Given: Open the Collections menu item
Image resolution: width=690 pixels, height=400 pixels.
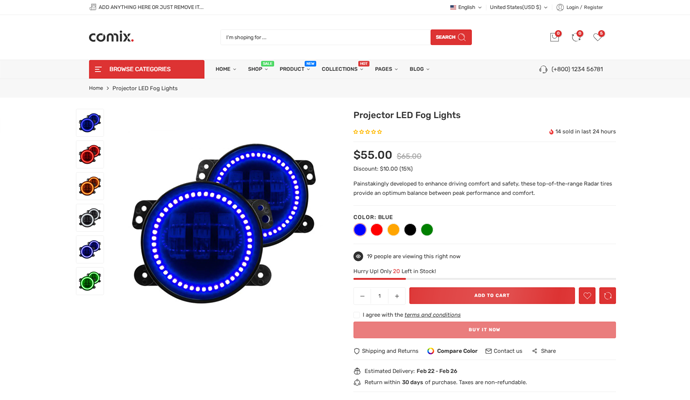Looking at the screenshot, I should pos(343,69).
